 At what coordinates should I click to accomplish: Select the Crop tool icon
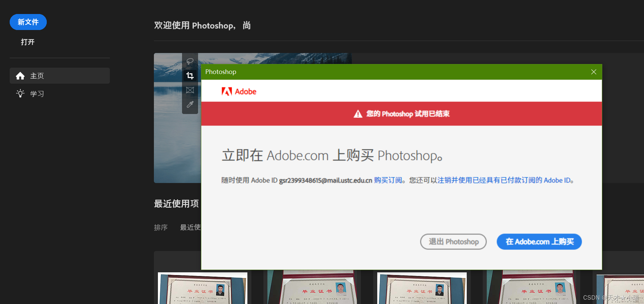[x=190, y=76]
